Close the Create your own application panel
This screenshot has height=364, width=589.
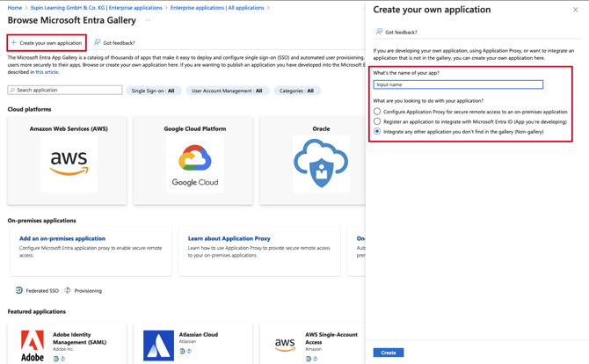tap(575, 10)
